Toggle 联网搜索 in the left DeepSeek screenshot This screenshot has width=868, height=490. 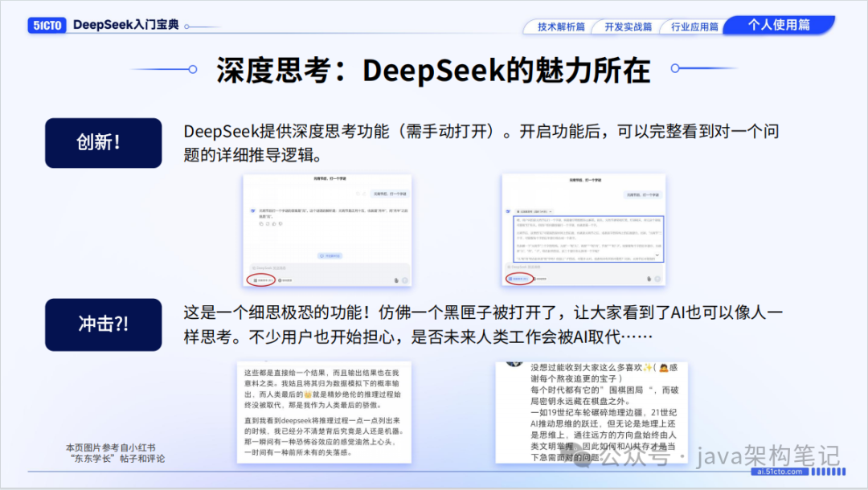tap(285, 280)
